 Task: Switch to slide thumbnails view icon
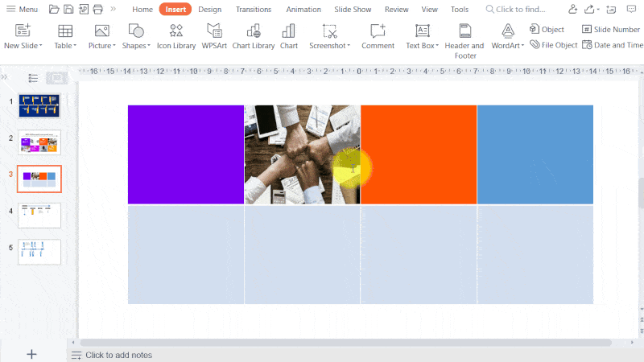click(56, 77)
